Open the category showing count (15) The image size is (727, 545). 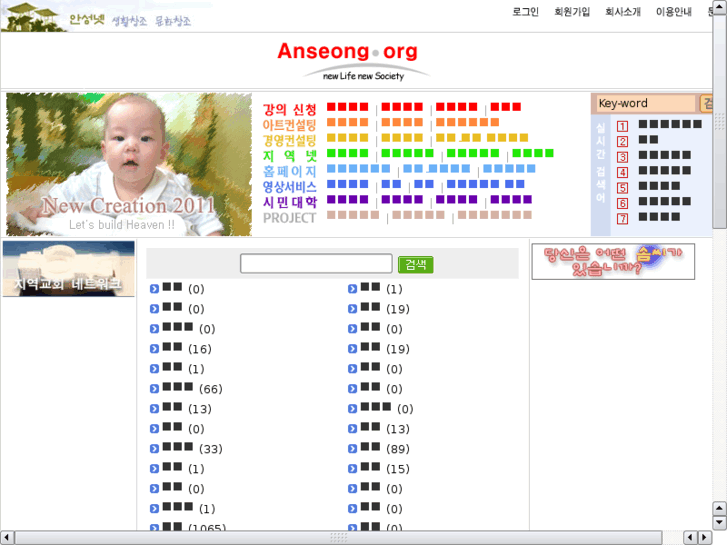pyautogui.click(x=385, y=468)
